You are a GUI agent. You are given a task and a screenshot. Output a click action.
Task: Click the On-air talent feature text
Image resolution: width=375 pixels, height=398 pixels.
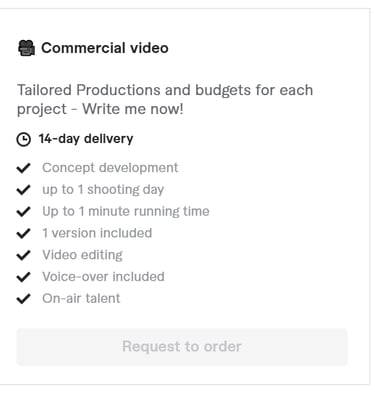(x=81, y=298)
